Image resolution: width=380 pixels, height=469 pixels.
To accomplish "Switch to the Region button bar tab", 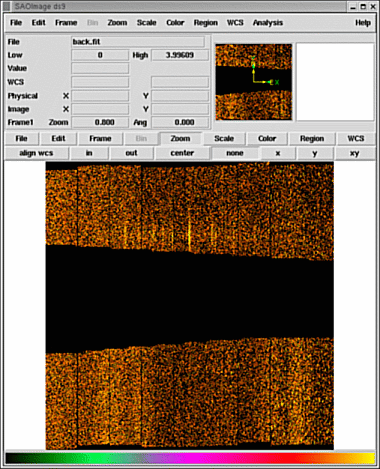I will 312,139.
